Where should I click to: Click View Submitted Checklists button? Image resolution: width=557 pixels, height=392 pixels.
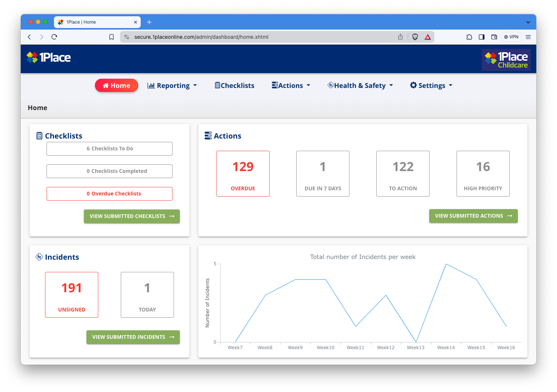132,216
